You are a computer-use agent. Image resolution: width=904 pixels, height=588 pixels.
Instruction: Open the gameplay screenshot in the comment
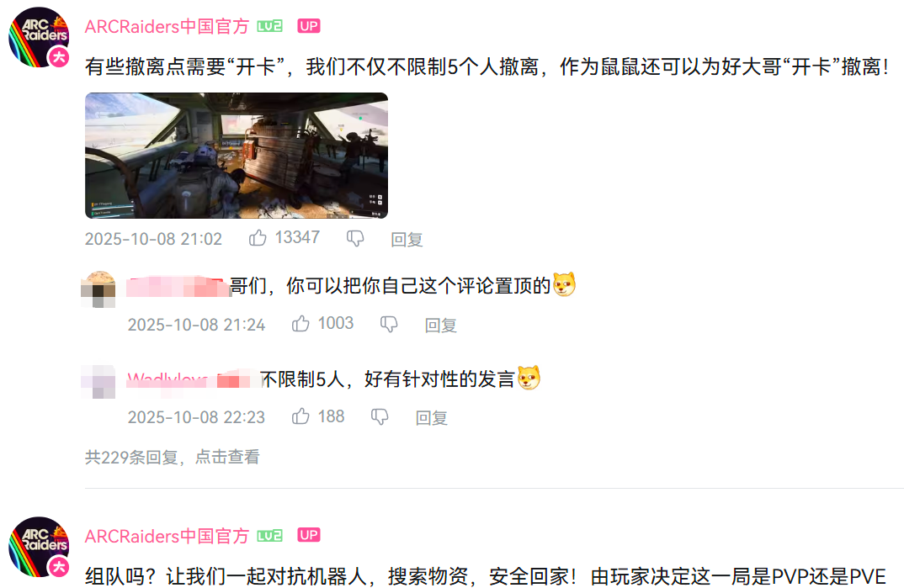(237, 156)
